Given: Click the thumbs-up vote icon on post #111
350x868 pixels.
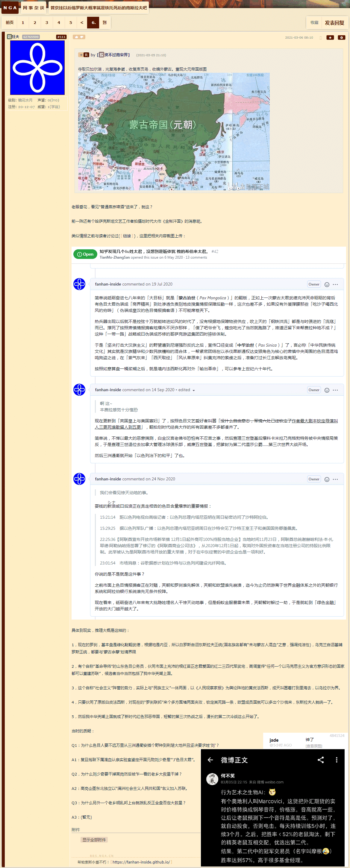Looking at the screenshot, I should 77,37.
